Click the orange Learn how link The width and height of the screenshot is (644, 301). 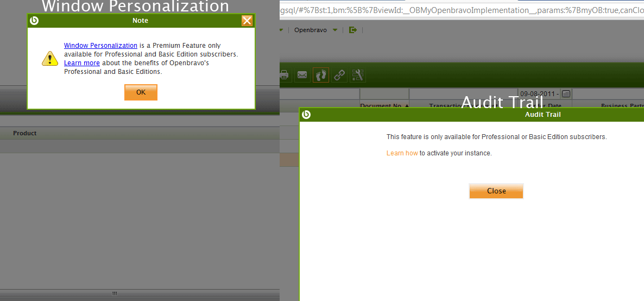pyautogui.click(x=402, y=153)
